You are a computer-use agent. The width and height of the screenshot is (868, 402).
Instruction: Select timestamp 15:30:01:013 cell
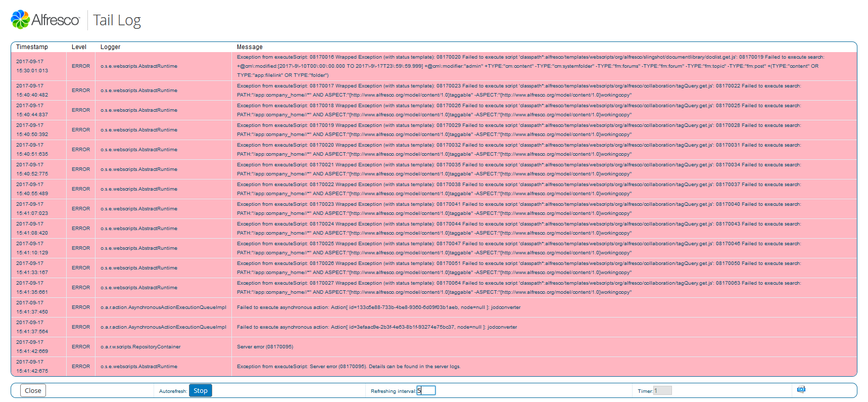pyautogui.click(x=39, y=66)
